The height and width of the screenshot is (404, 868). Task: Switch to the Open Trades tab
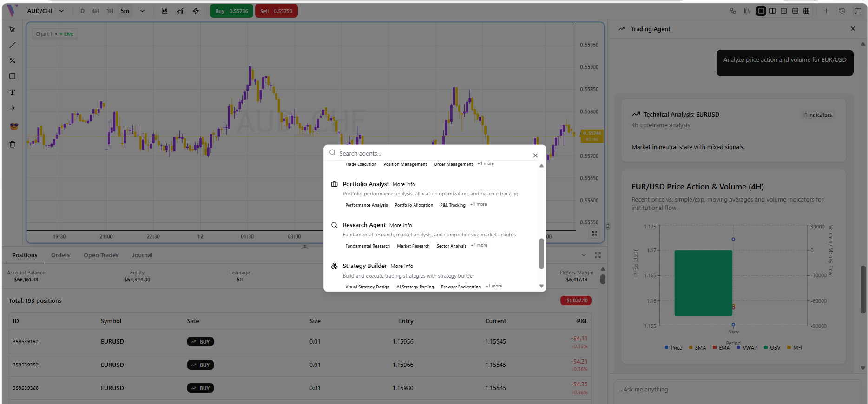click(x=101, y=255)
